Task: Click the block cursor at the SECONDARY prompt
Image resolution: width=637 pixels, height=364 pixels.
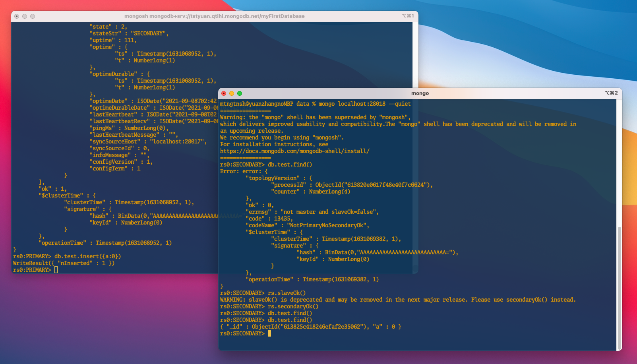Action: [x=269, y=333]
